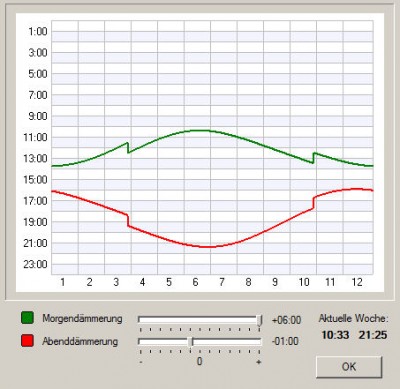Click the minus sign below the sliders

pyautogui.click(x=141, y=362)
